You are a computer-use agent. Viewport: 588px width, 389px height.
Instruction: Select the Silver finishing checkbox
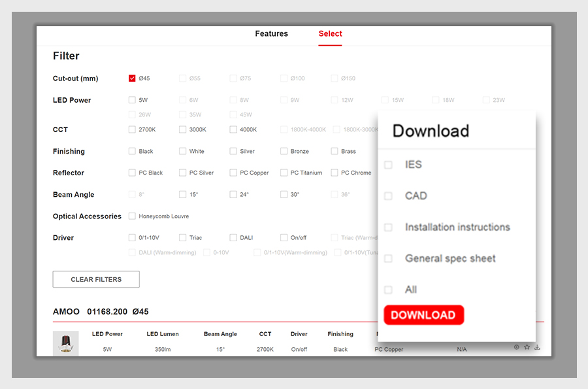[233, 151]
